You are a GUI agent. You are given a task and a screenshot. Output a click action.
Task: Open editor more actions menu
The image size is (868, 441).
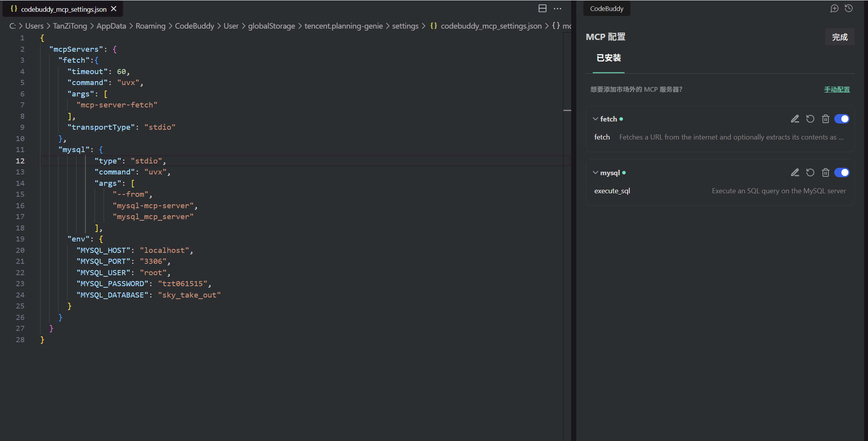tap(557, 9)
